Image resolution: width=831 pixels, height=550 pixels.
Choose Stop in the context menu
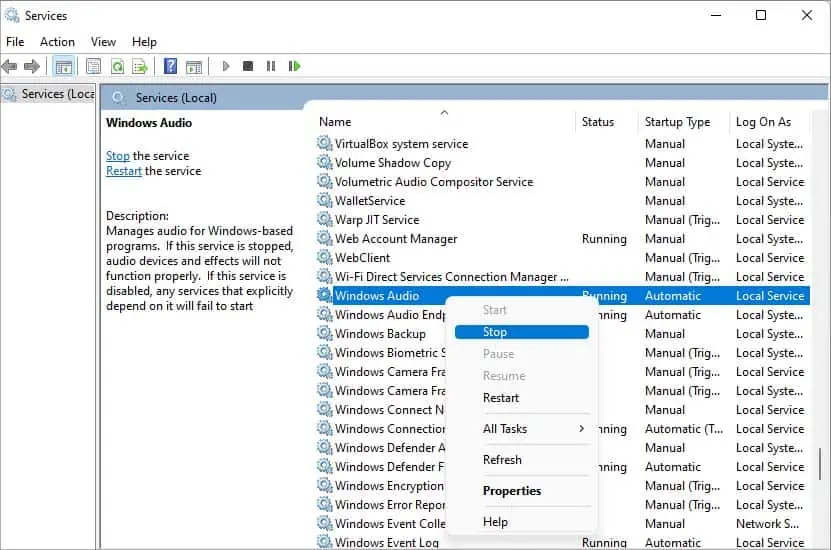[x=521, y=332]
